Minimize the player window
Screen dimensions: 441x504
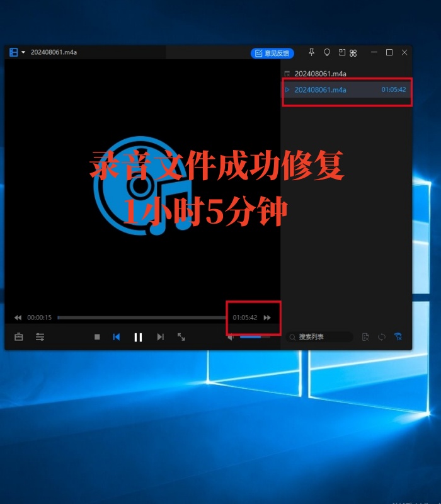click(374, 52)
